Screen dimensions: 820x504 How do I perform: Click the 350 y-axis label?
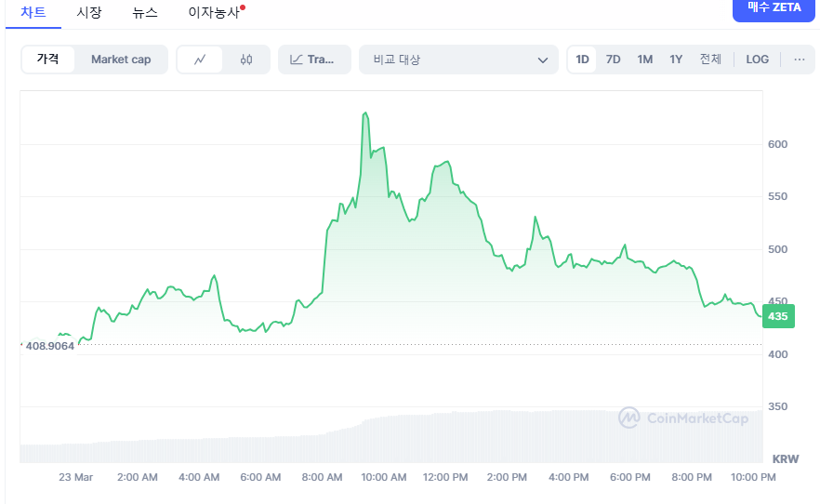(777, 406)
